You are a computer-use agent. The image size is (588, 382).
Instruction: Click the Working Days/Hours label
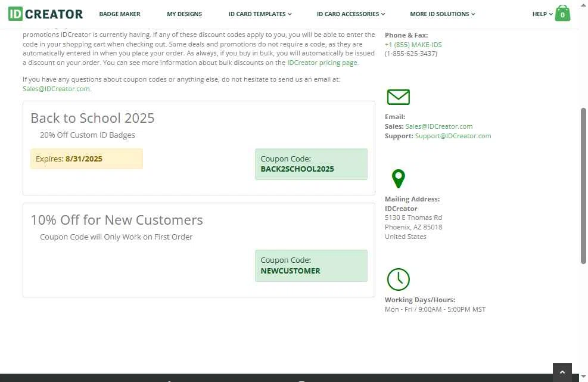pos(420,300)
